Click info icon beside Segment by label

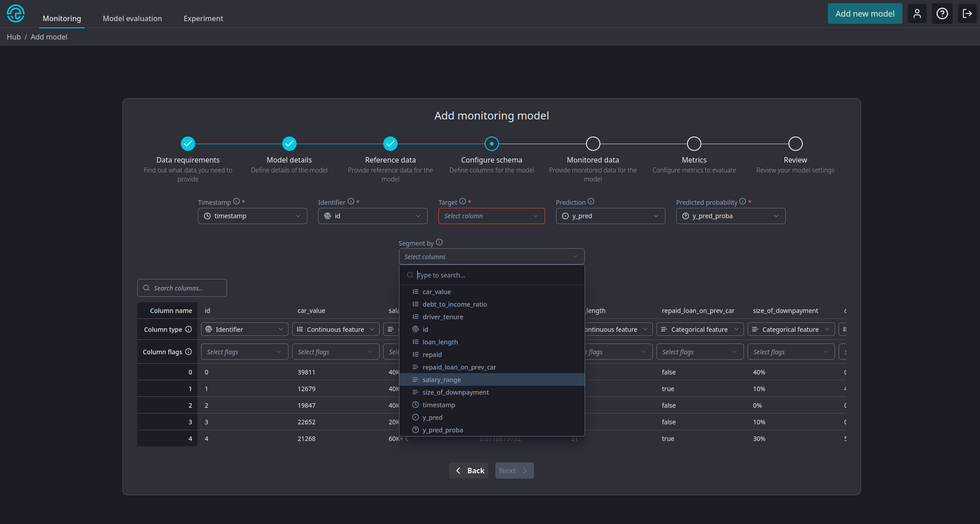(x=439, y=242)
